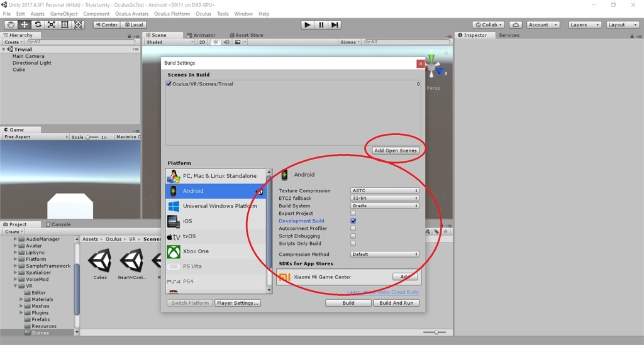
Task: Expand the Materials folder
Action: (x=21, y=300)
